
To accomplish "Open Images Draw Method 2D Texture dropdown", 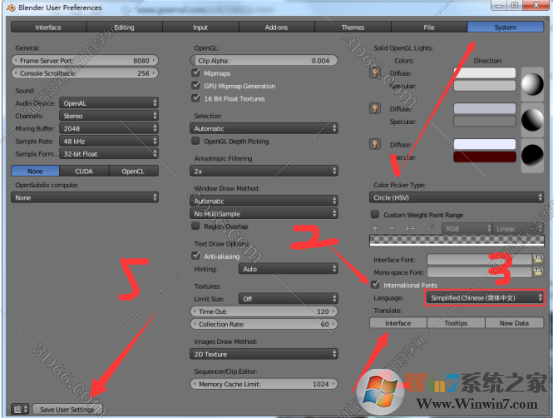I will 264,354.
